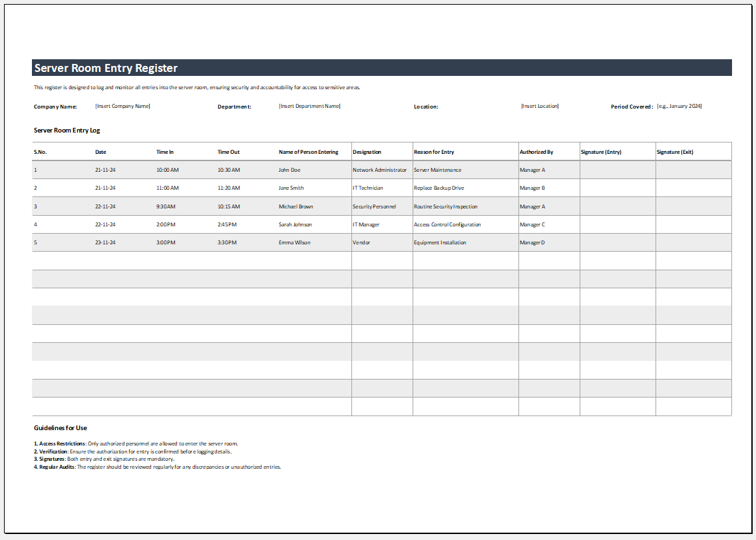
Task: Click Emma Wilson's Vendor designation cell
Action: point(360,242)
